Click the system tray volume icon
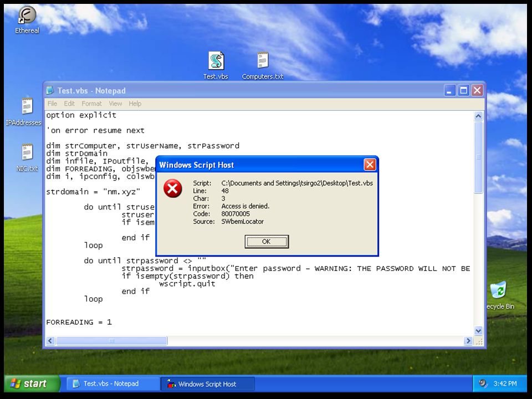The image size is (532, 399). [x=483, y=383]
